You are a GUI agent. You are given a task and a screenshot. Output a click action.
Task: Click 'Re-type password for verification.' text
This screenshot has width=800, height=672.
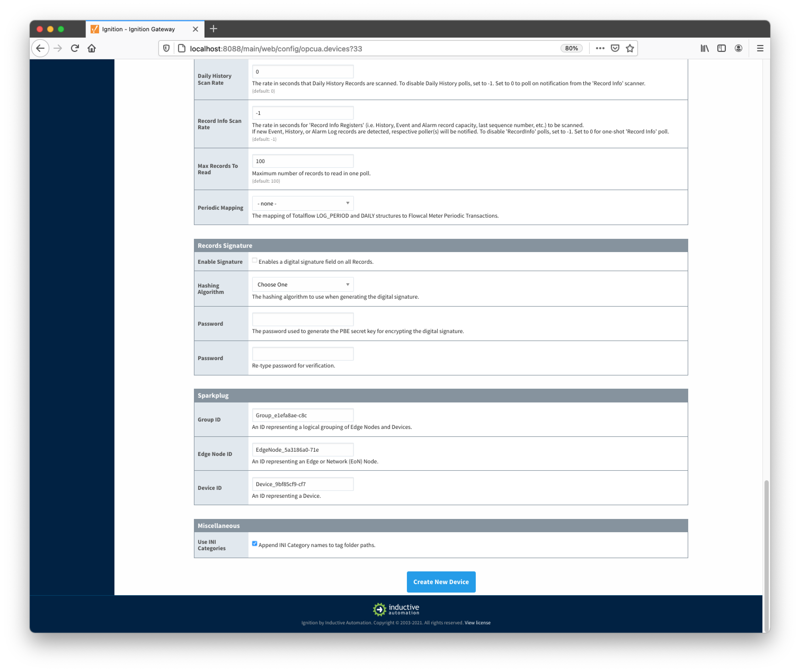(294, 366)
